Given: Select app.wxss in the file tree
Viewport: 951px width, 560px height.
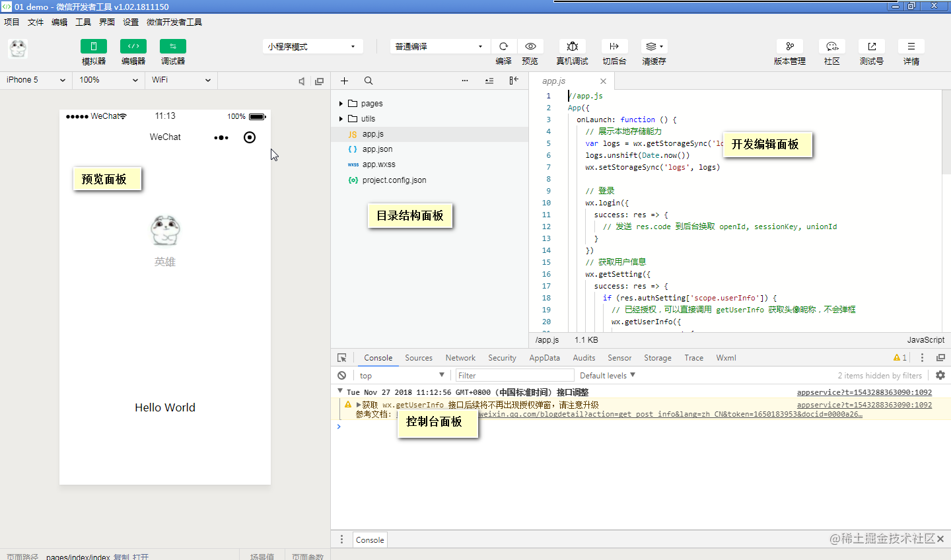Looking at the screenshot, I should pos(429,164).
